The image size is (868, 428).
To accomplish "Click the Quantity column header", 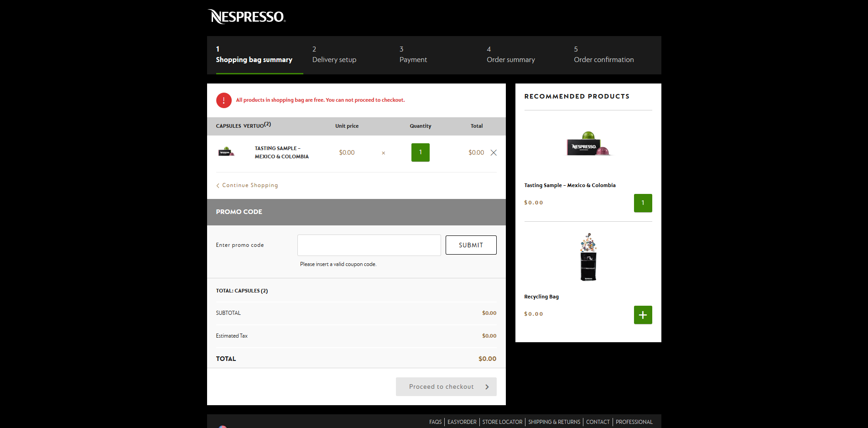I will click(420, 126).
